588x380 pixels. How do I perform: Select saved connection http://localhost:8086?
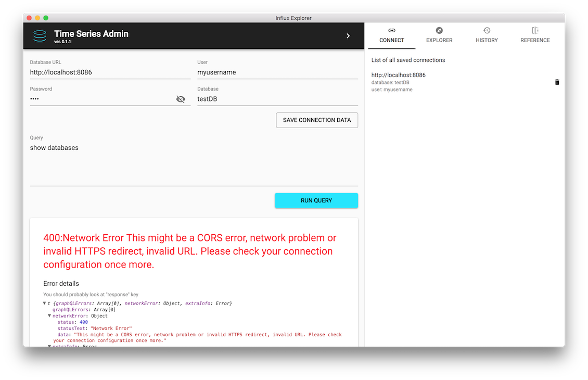[398, 75]
